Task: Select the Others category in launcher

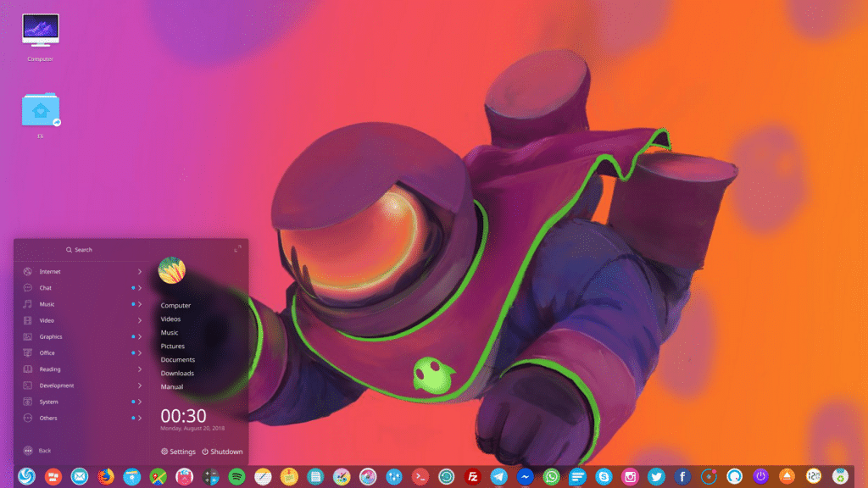Action: click(x=81, y=419)
